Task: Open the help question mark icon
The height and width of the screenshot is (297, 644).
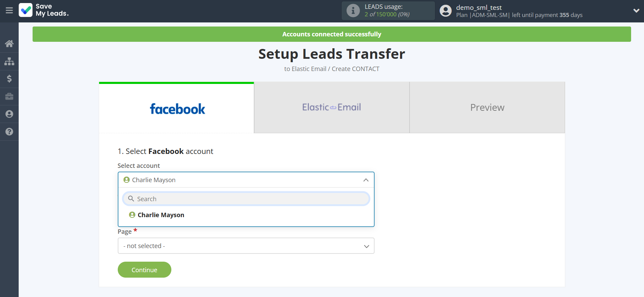Action: click(9, 132)
